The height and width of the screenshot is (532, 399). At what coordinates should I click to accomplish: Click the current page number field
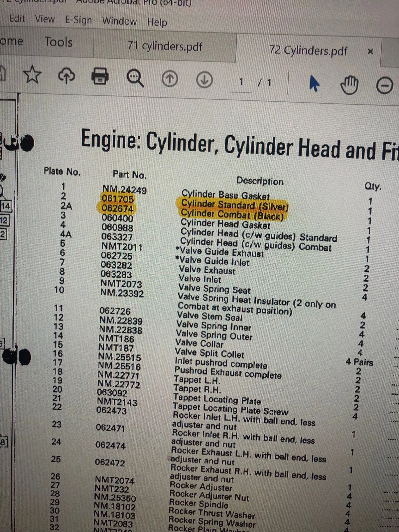(x=241, y=82)
